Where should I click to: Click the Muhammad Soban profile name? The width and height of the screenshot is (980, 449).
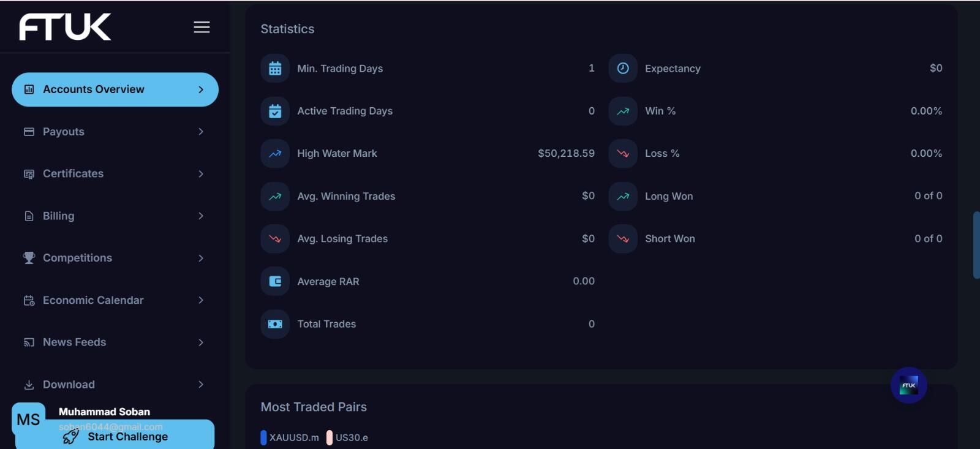pos(104,412)
